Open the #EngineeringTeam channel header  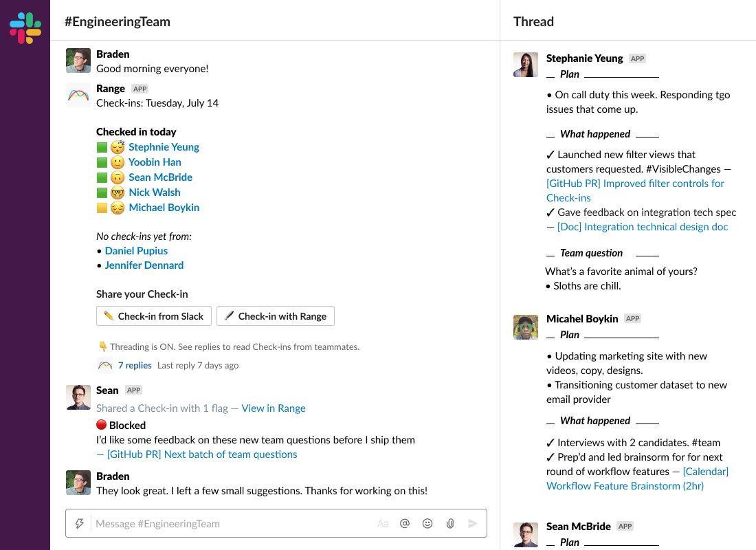click(x=118, y=21)
